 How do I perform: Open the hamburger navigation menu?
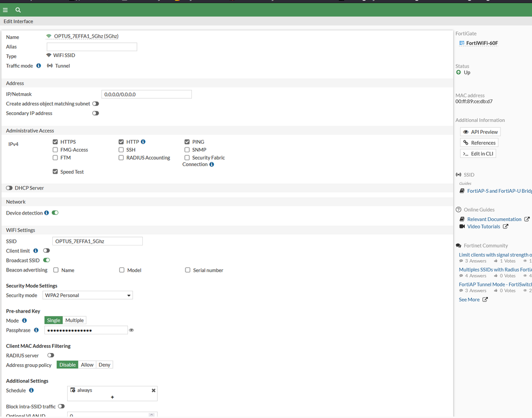(x=5, y=10)
